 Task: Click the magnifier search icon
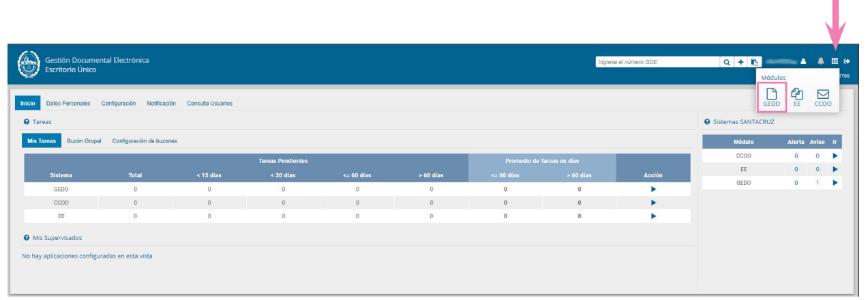(727, 62)
